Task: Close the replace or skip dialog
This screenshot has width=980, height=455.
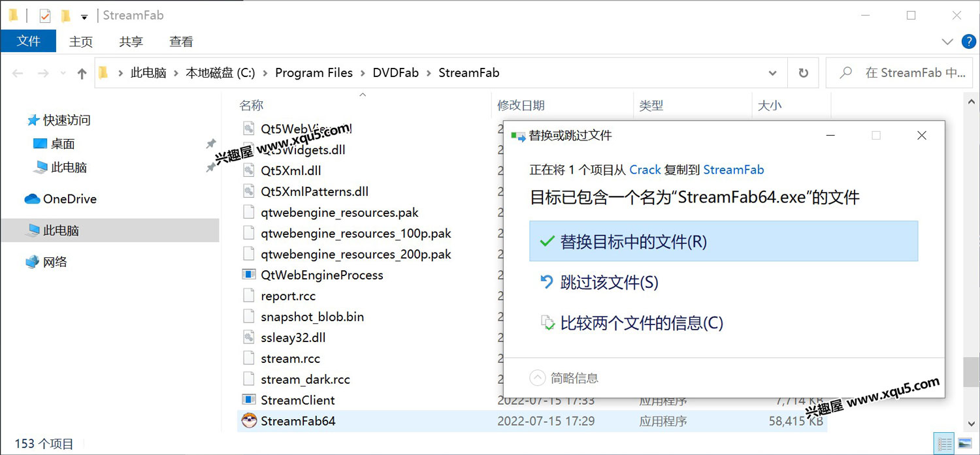Action: tap(922, 135)
